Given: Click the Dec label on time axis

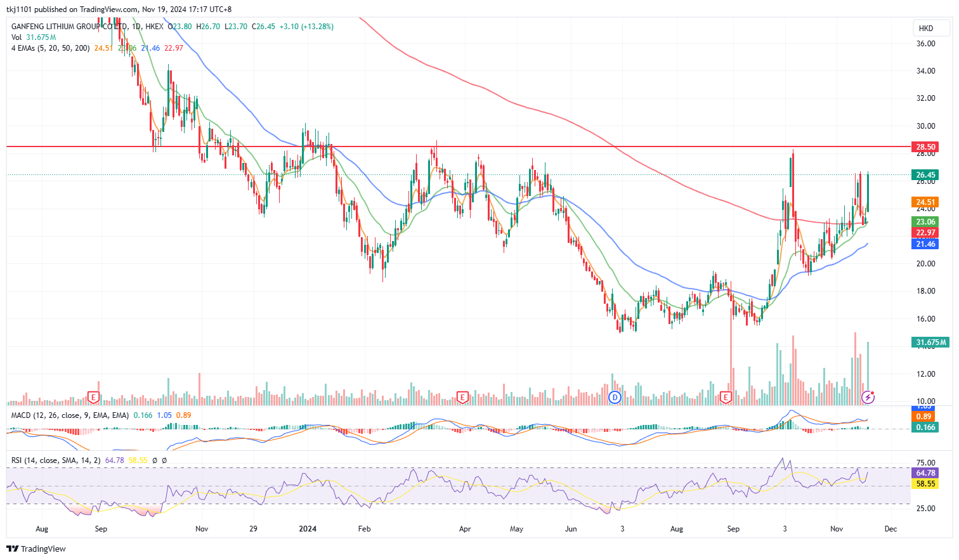Looking at the screenshot, I should (891, 529).
